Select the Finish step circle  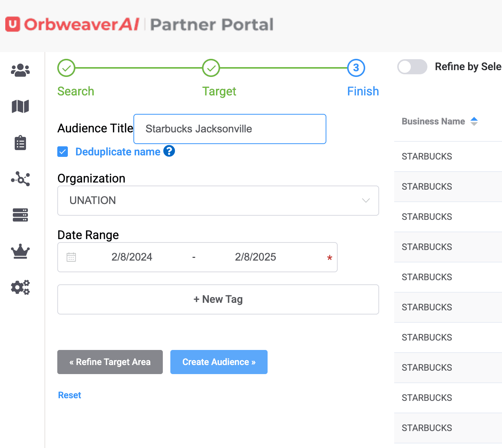click(356, 68)
